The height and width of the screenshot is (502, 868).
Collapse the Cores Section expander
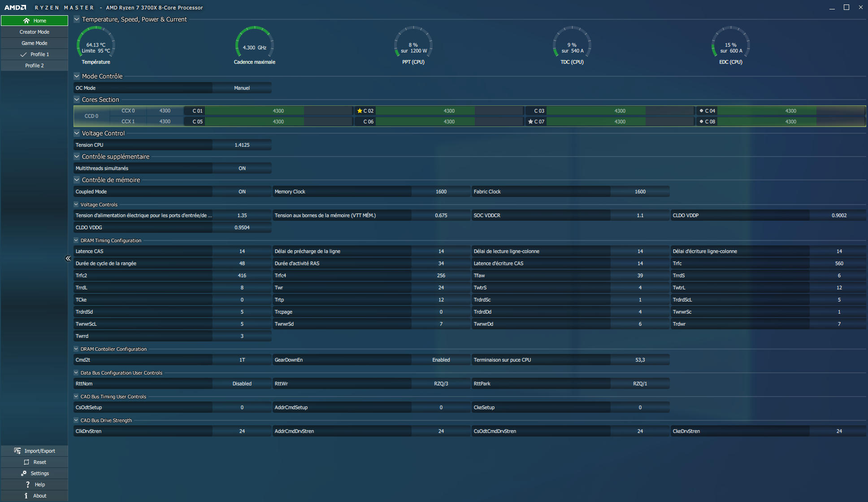click(x=77, y=100)
